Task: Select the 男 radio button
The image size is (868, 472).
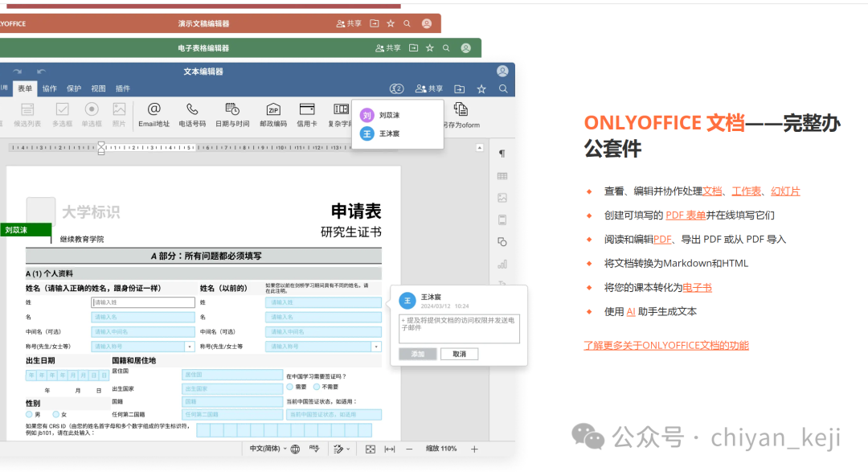Action: pyautogui.click(x=29, y=414)
